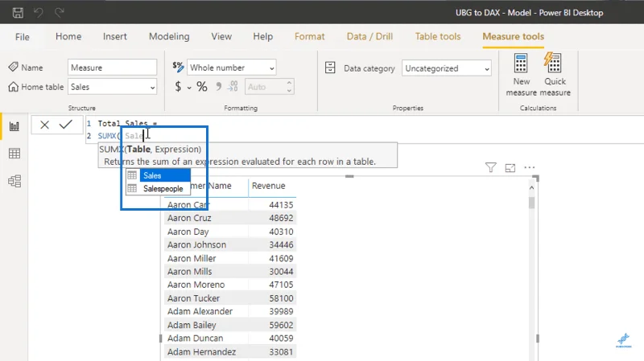The width and height of the screenshot is (644, 361).
Task: Click the Focus mode icon
Action: point(510,168)
